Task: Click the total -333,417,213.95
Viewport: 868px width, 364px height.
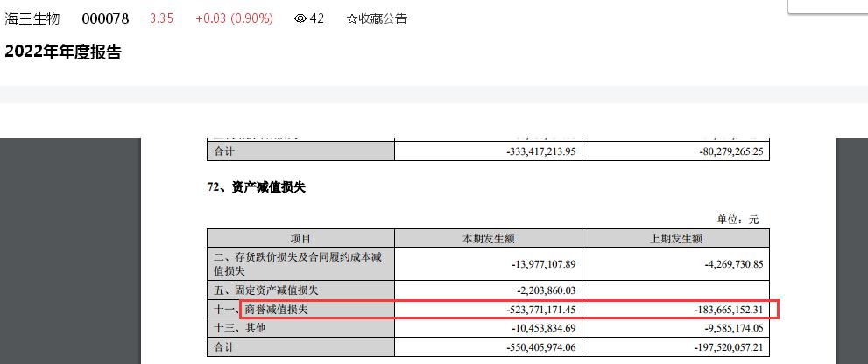Action: [541, 151]
